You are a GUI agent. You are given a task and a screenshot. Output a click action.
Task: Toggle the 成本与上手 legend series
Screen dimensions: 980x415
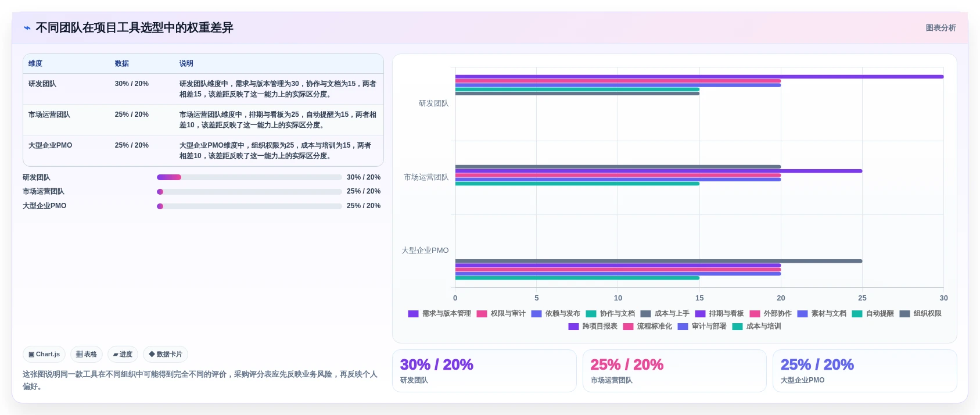665,313
